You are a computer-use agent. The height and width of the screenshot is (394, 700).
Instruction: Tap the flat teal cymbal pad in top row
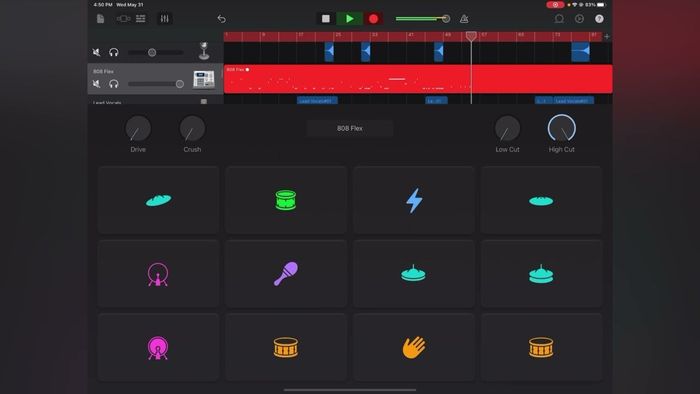tap(541, 200)
